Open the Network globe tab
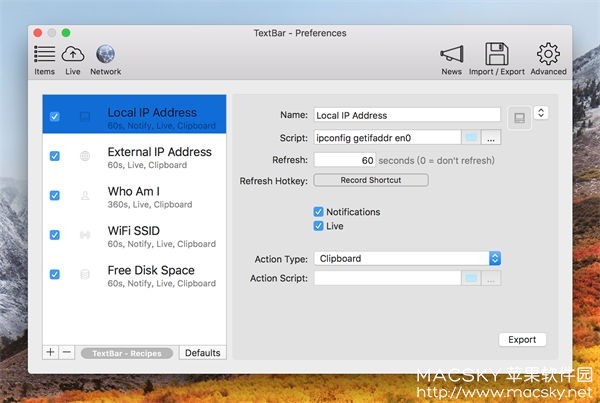This screenshot has height=403, width=600. [106, 59]
